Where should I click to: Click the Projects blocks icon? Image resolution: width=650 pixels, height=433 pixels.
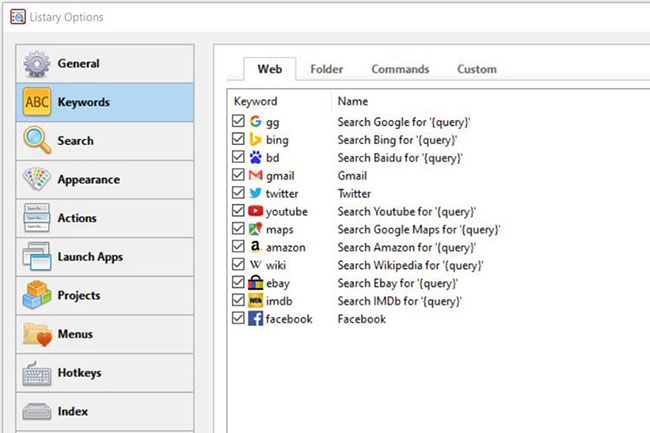coord(36,295)
